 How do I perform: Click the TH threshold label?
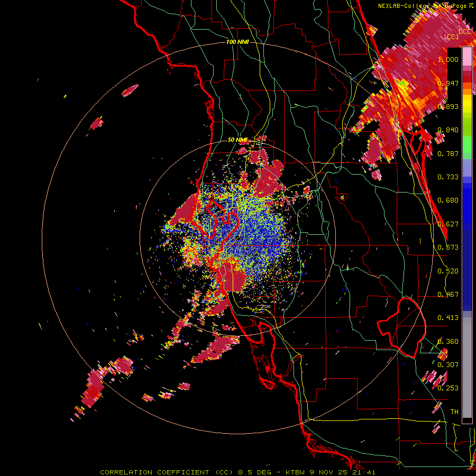pyautogui.click(x=454, y=412)
